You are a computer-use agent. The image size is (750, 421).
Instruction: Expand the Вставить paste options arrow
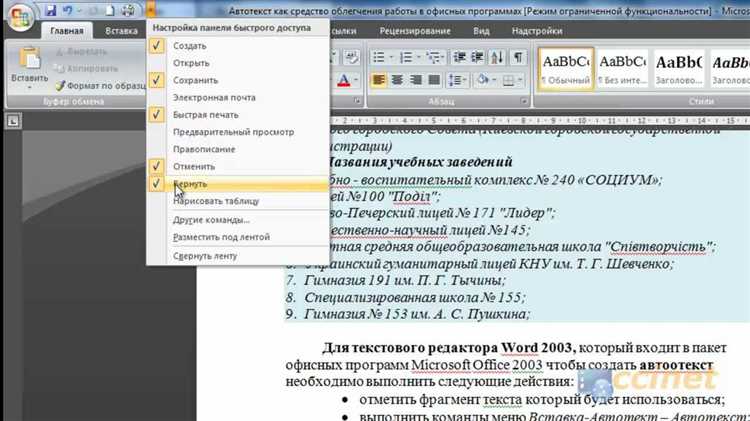click(x=30, y=88)
